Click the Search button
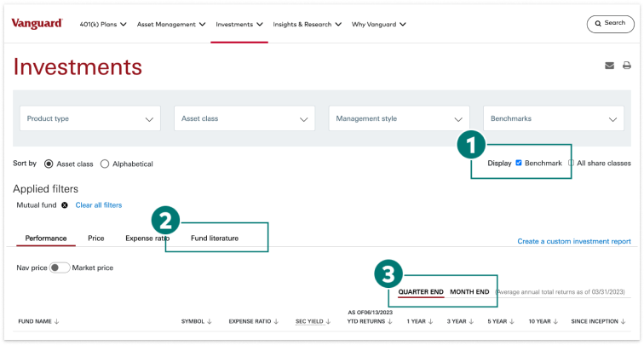This screenshot has height=345, width=644. 610,24
